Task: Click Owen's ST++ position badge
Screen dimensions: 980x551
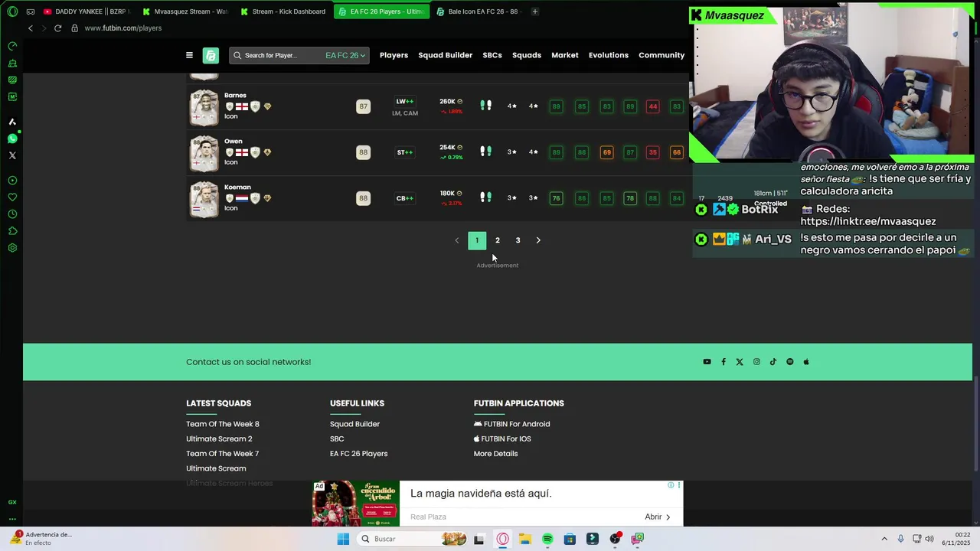Action: point(405,152)
